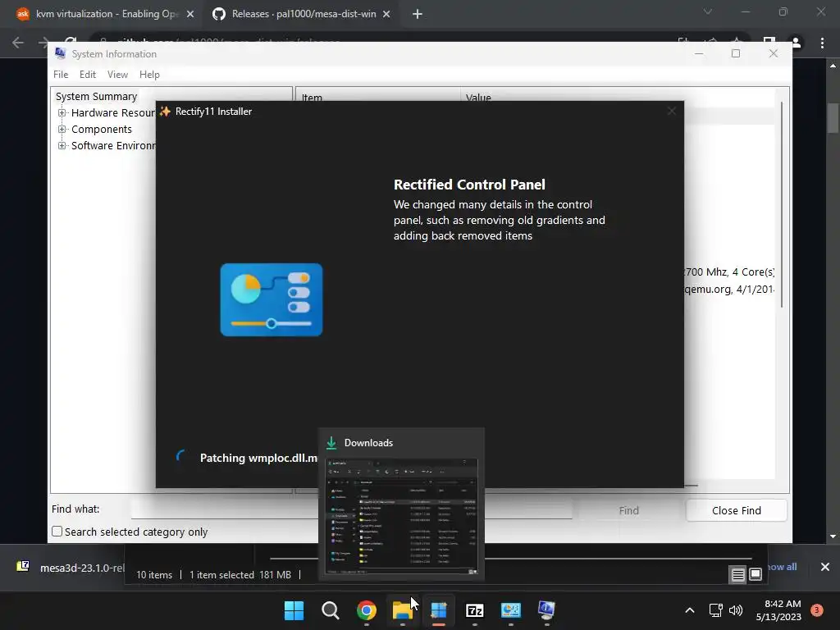Screen dimensions: 840x630
Task: Check Search selected category only
Action: point(57,532)
